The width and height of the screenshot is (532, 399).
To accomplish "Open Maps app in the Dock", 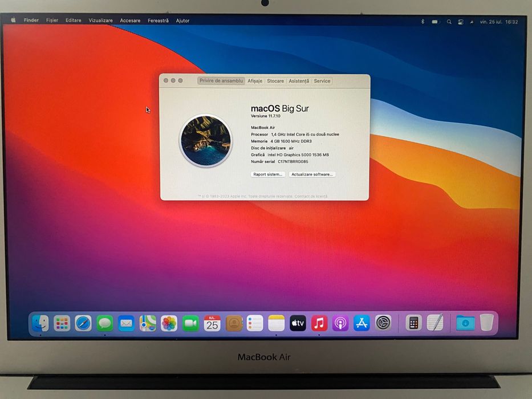I will [148, 323].
